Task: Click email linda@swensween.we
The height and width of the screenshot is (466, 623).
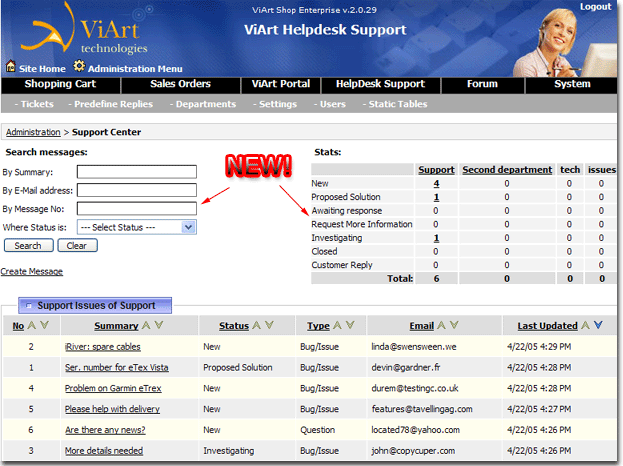Action: pyautogui.click(x=414, y=347)
